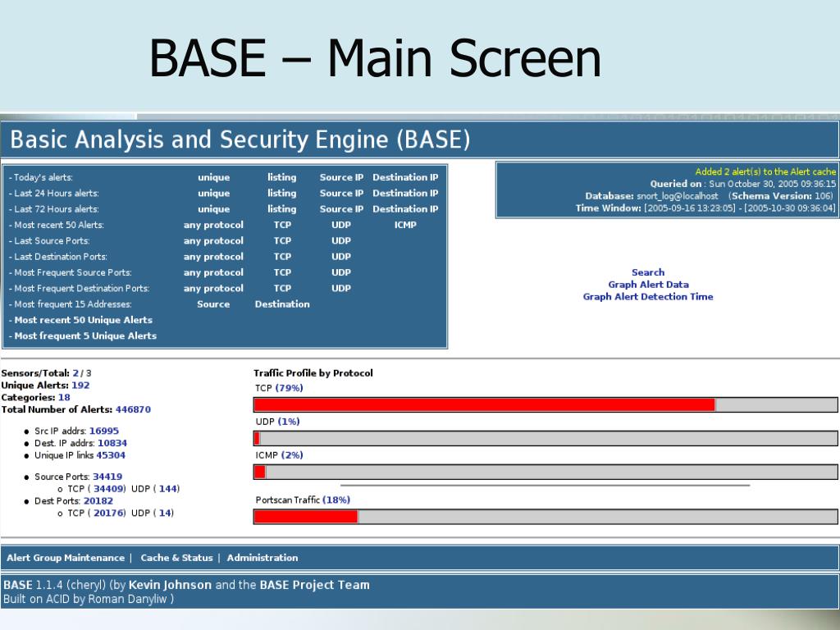
Task: Open the ICMP (2%) traffic profile link
Action: 292,455
